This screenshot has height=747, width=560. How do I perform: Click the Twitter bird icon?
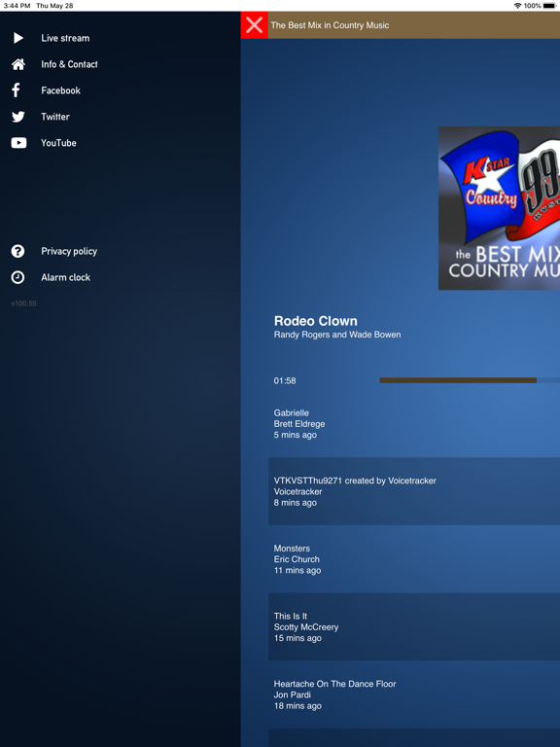(x=18, y=117)
